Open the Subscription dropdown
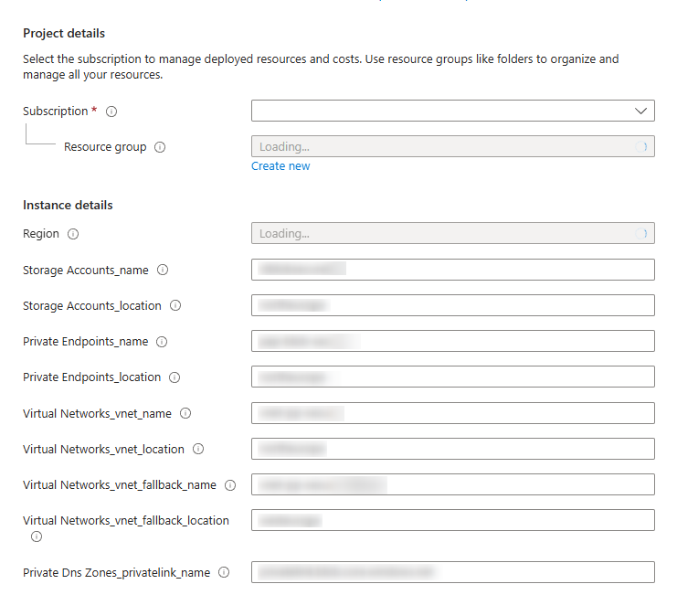This screenshot has height=616, width=677. click(x=452, y=111)
